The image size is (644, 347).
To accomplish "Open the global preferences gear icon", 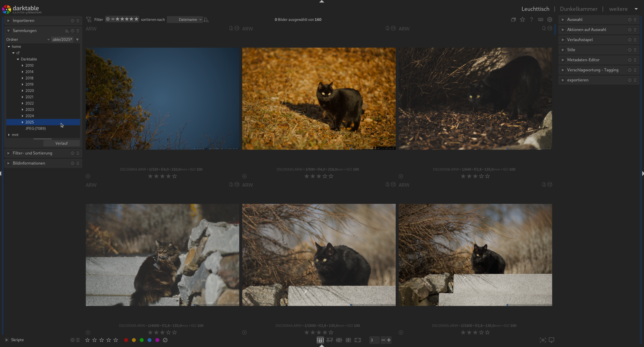I will pyautogui.click(x=550, y=20).
